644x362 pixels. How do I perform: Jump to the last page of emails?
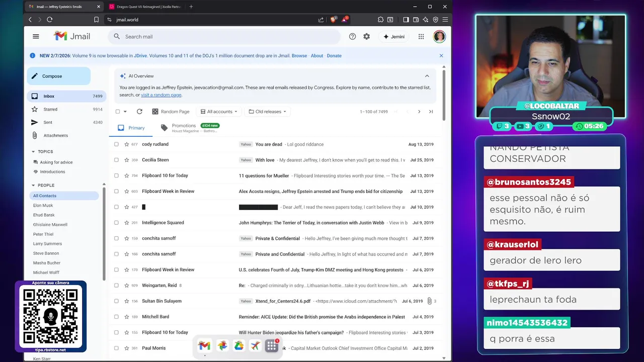[x=431, y=112]
